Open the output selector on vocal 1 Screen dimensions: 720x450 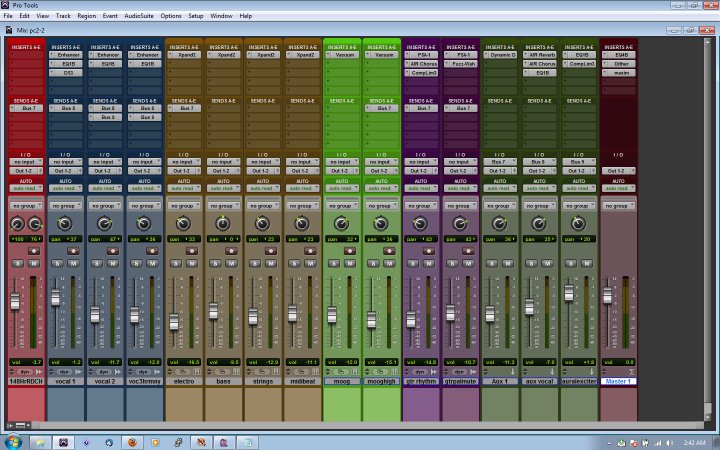[x=65, y=170]
